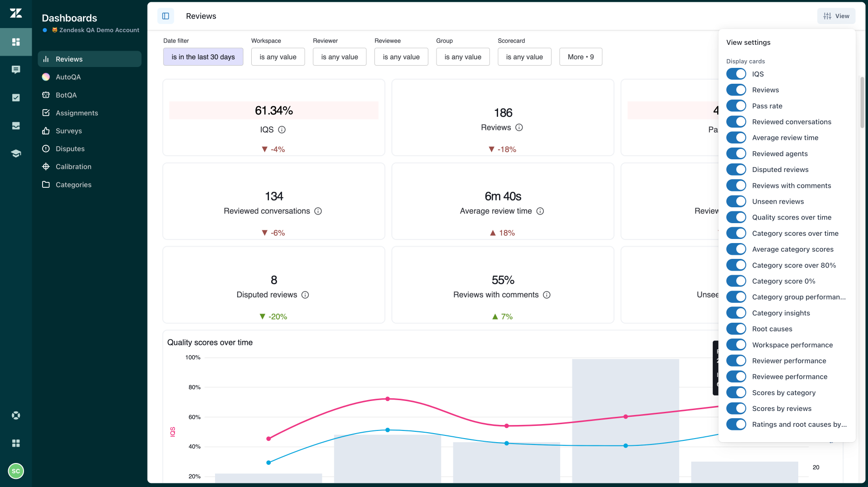The height and width of the screenshot is (487, 868).
Task: Click the Surveys thumbs-up icon
Action: (x=46, y=131)
